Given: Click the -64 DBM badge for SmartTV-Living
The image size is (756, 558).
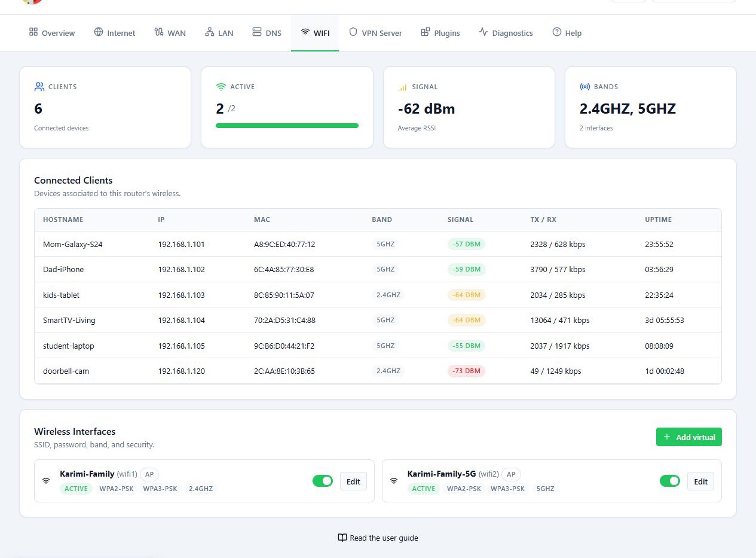Looking at the screenshot, I should pos(467,320).
